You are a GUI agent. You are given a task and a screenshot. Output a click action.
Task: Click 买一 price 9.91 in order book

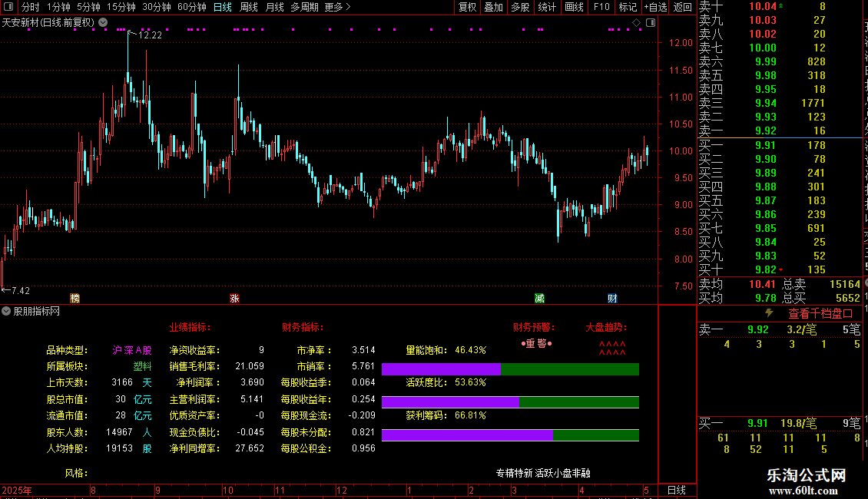pos(766,146)
